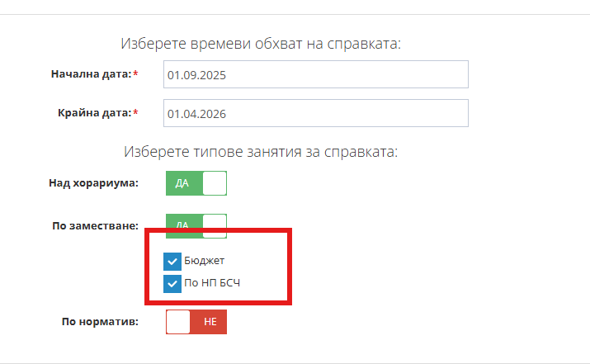Uncheck the По НП БСЧ checkbox

[172, 284]
